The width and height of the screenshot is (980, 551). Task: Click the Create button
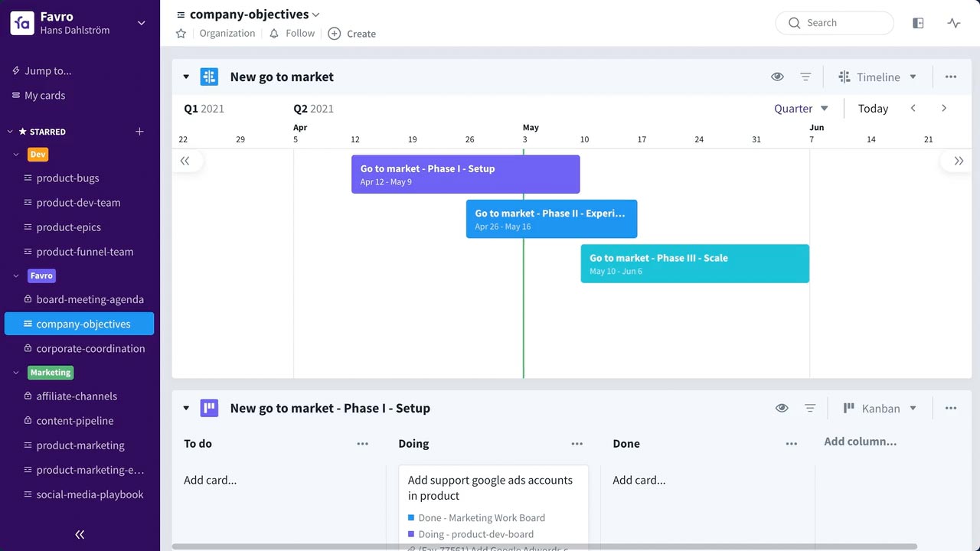[x=352, y=34]
